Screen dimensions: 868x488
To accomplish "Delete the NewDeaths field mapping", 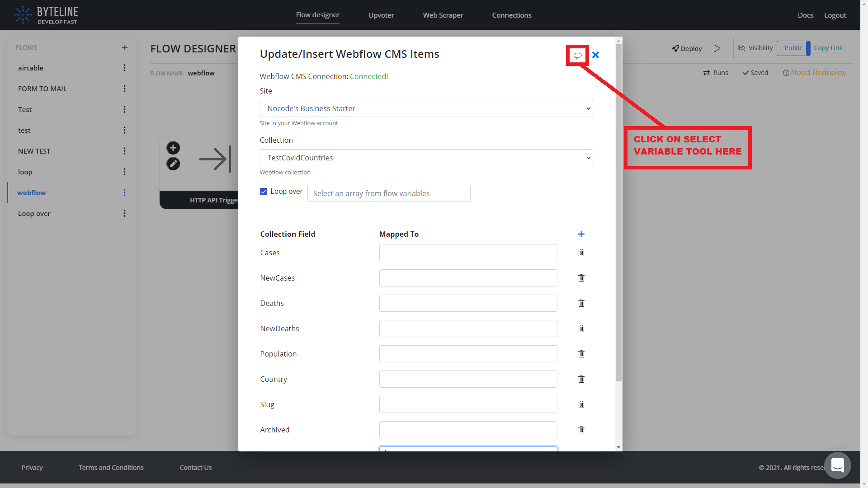I will pyautogui.click(x=581, y=328).
